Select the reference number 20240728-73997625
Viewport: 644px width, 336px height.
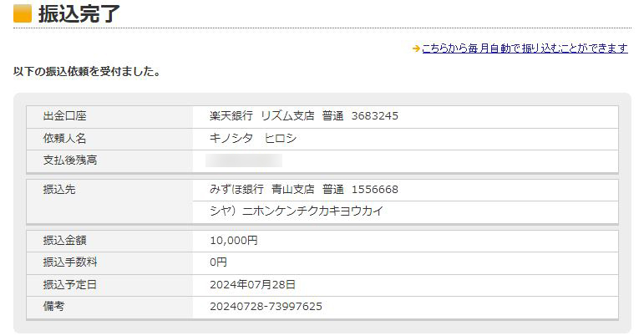click(x=266, y=307)
